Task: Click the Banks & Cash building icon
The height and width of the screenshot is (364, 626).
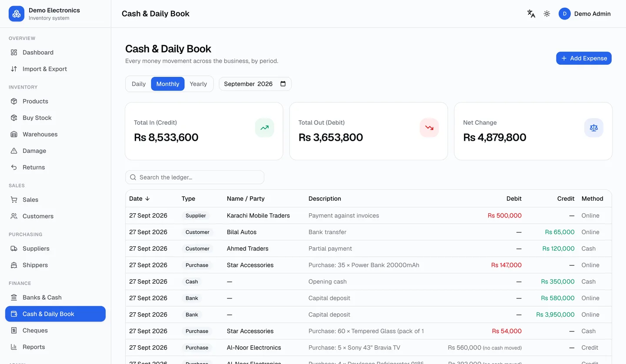Action: pyautogui.click(x=14, y=298)
